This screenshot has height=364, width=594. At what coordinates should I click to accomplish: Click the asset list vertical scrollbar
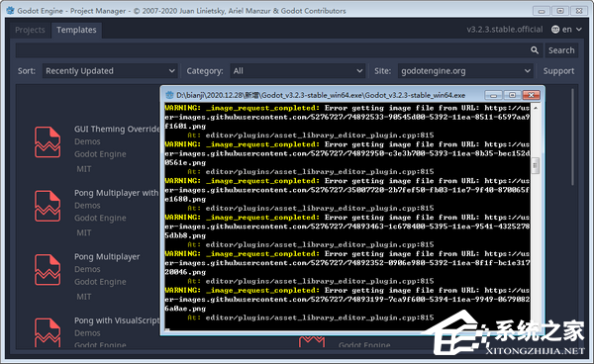(572, 136)
